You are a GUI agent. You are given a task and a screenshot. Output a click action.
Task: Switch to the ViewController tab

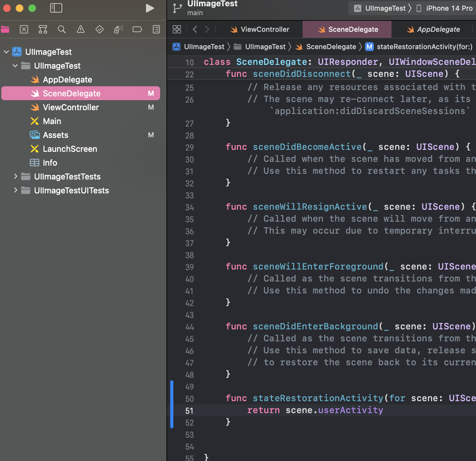coord(259,29)
